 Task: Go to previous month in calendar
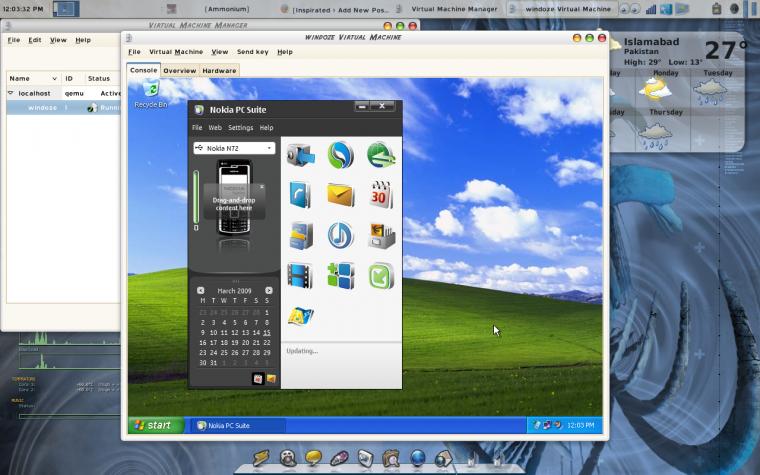[x=200, y=290]
